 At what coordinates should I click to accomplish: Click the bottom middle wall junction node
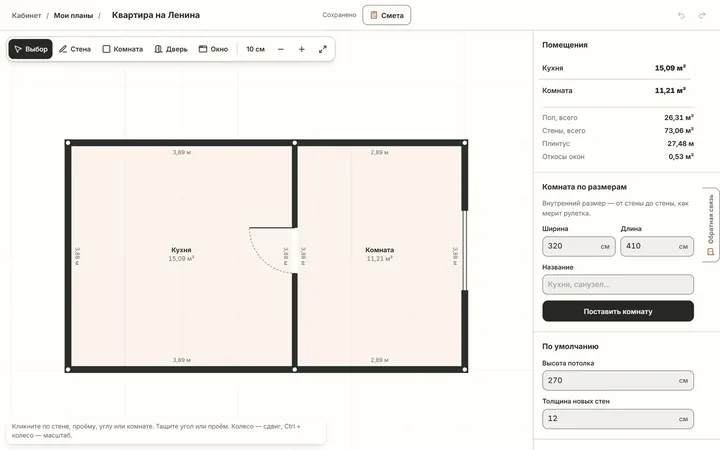click(295, 369)
